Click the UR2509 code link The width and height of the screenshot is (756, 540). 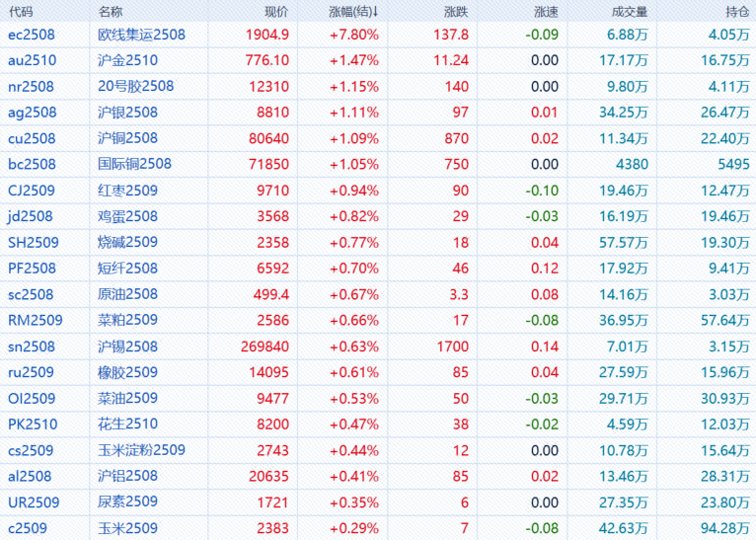34,502
